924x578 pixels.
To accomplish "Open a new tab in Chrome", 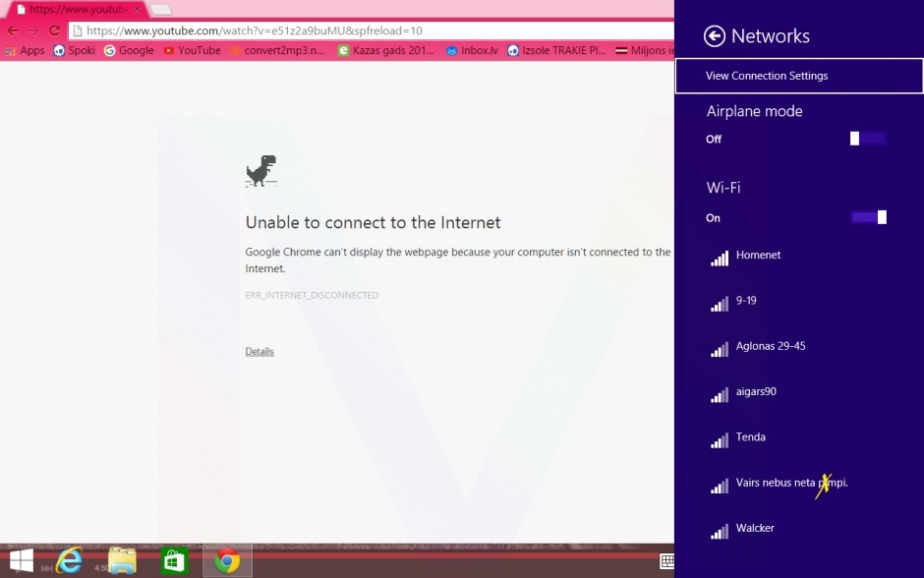I will [161, 10].
